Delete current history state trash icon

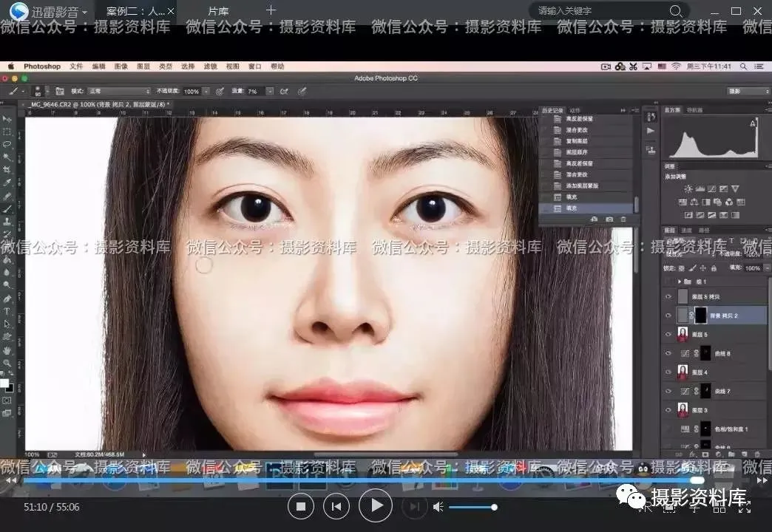pos(623,219)
